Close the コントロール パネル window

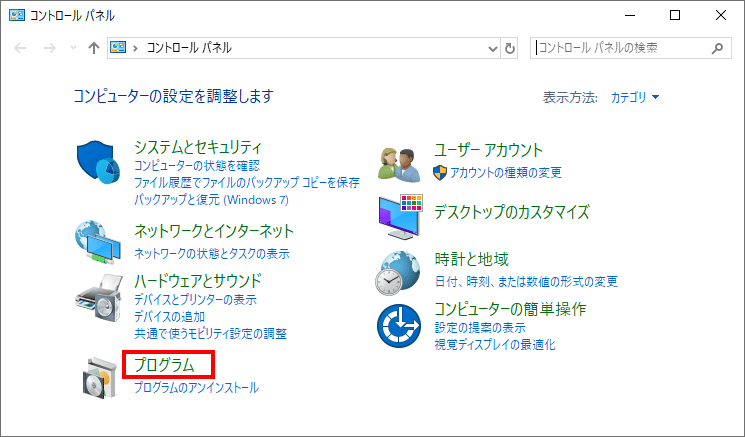click(720, 15)
